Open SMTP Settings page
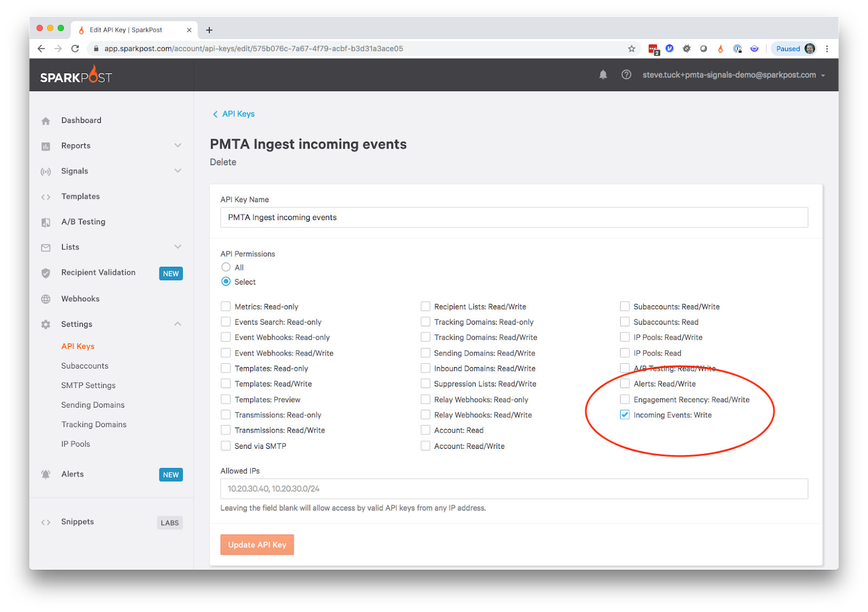 tap(88, 385)
